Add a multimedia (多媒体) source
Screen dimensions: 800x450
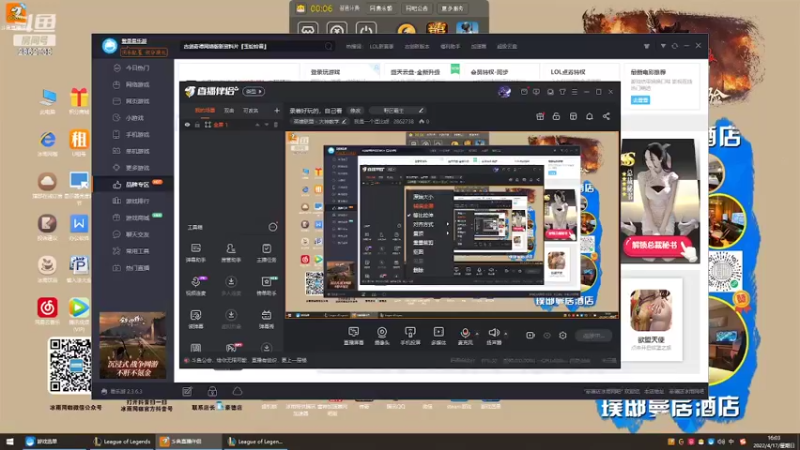tap(438, 336)
